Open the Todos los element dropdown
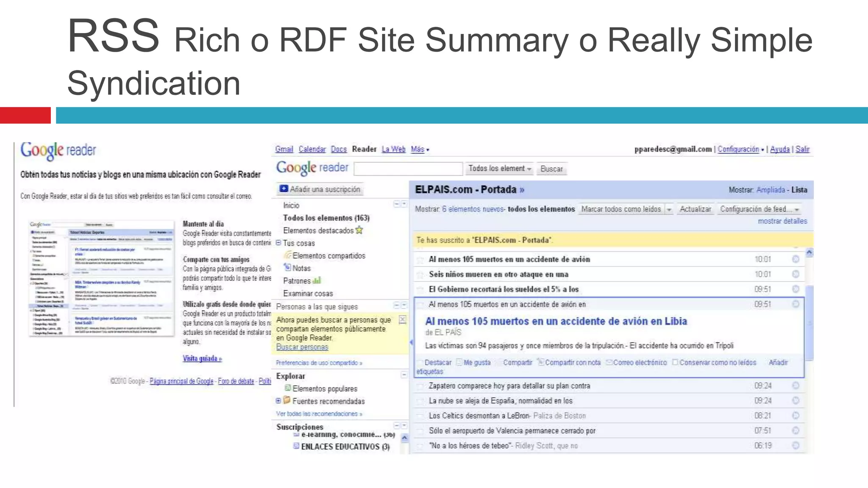Viewport: 868px width, 488px height. pos(500,169)
